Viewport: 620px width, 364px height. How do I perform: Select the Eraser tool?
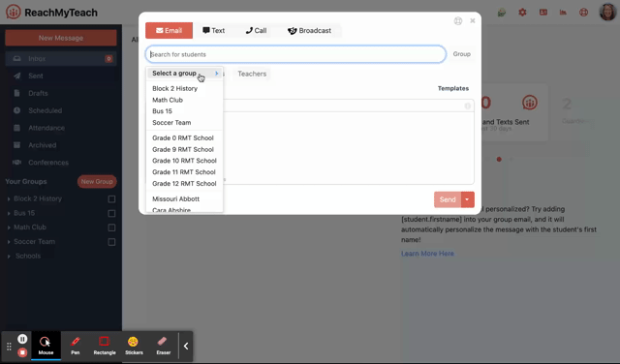[x=164, y=346]
